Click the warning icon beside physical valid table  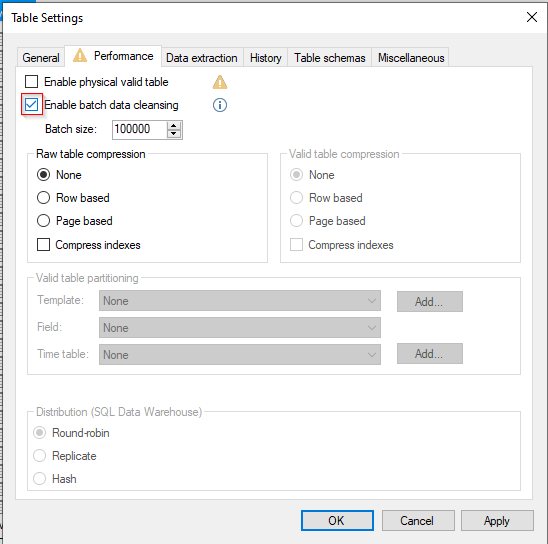point(220,82)
